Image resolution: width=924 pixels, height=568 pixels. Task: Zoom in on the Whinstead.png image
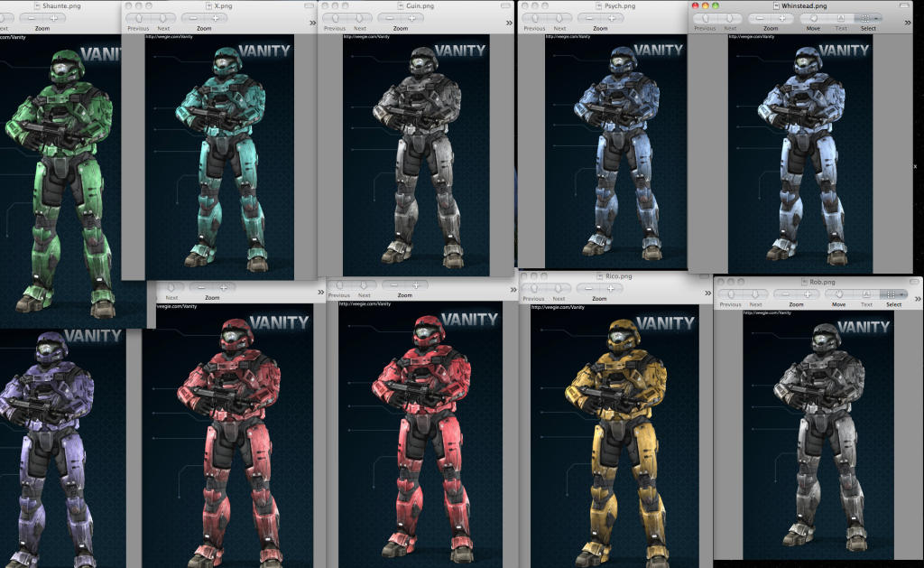tap(782, 18)
